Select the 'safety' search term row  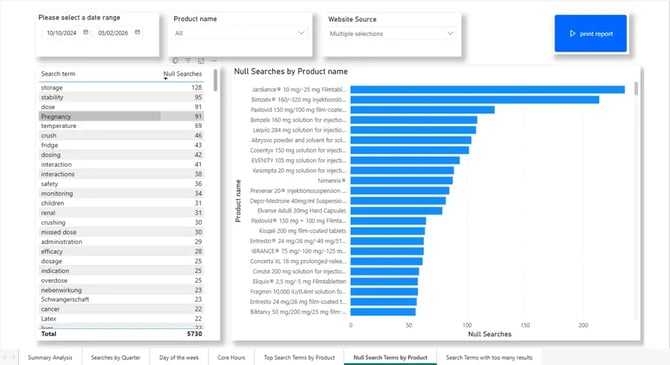121,184
